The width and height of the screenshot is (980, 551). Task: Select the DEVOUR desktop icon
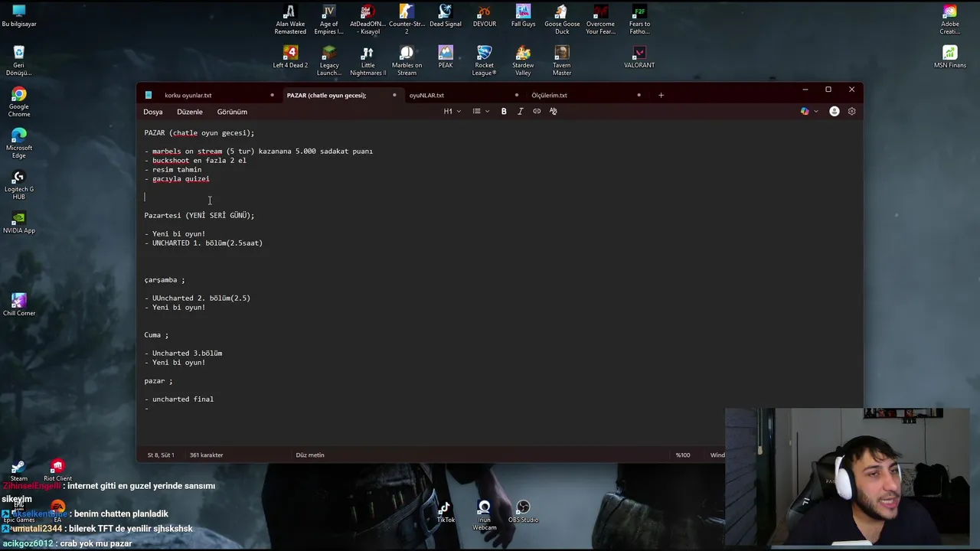point(485,17)
